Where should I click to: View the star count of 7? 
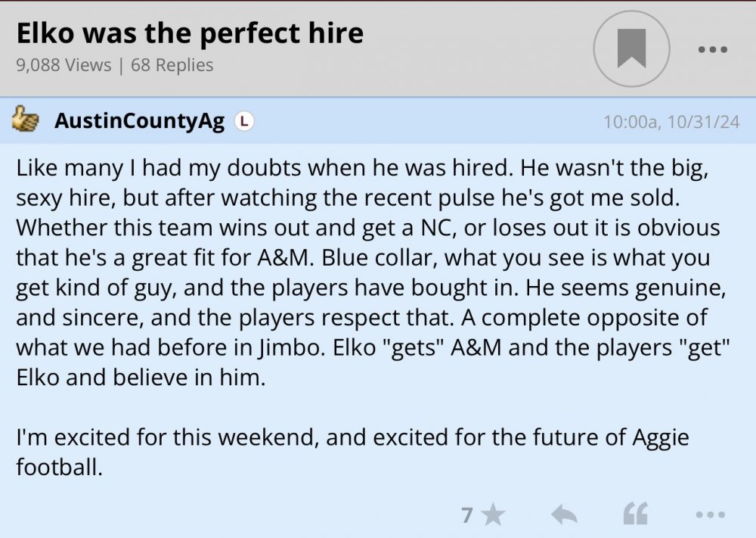tap(467, 515)
